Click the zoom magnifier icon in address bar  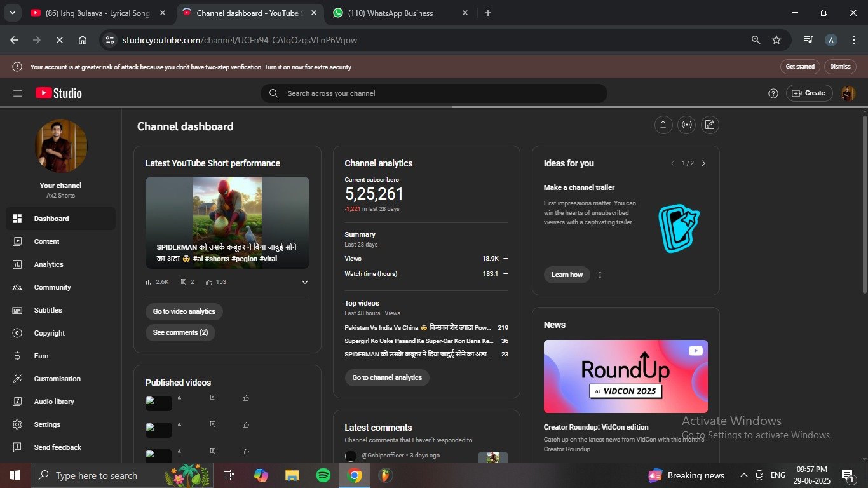point(756,40)
